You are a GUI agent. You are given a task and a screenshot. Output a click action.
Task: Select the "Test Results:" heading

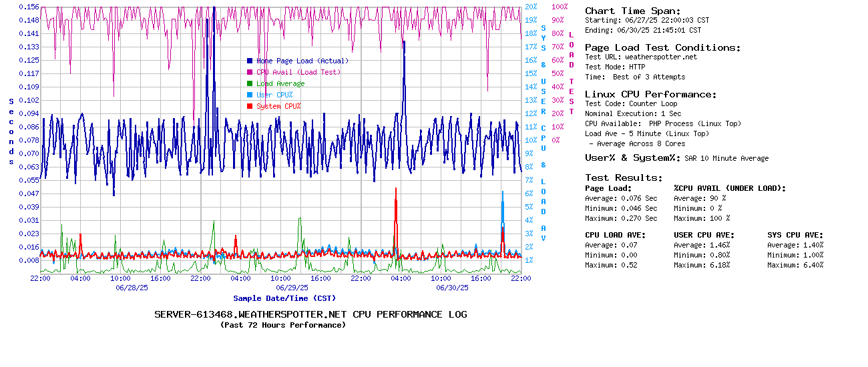pyautogui.click(x=624, y=177)
